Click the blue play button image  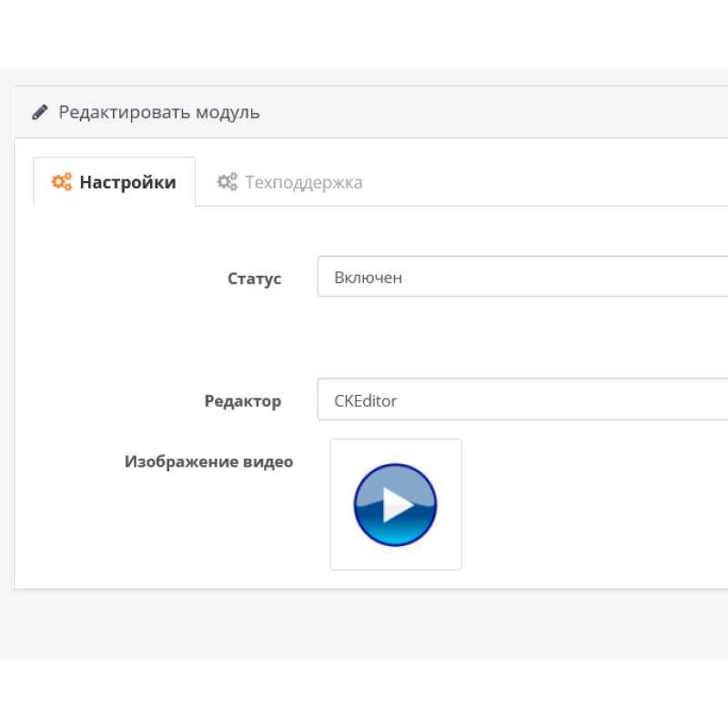click(395, 505)
